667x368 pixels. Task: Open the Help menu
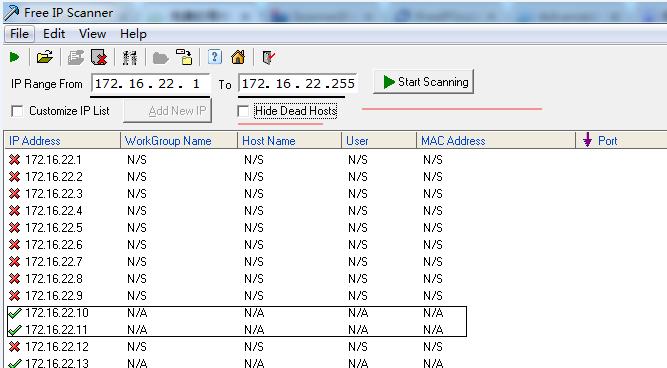click(x=133, y=34)
